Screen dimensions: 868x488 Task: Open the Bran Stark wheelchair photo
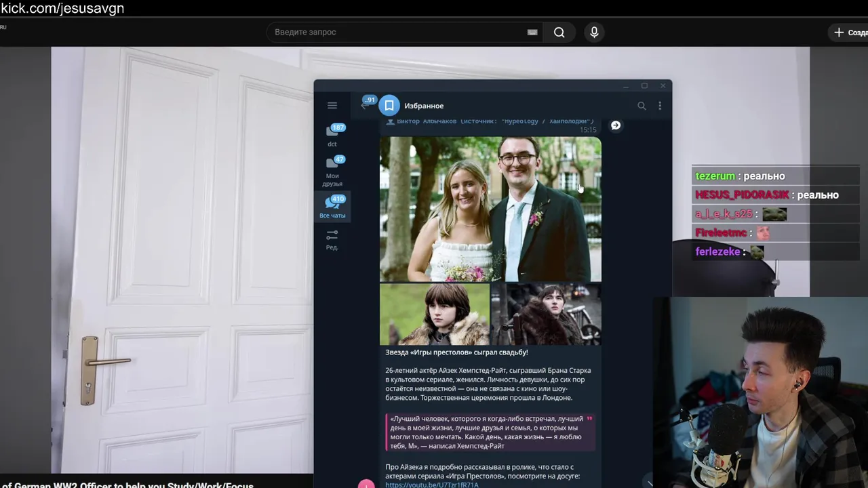[x=546, y=314]
